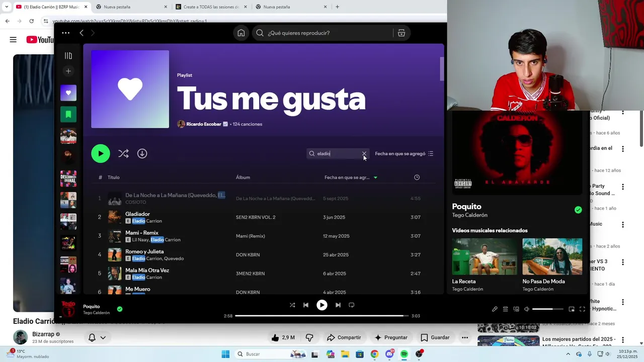The width and height of the screenshot is (644, 362).
Task: Mute Spotify with the speaker icon
Action: pyautogui.click(x=527, y=309)
